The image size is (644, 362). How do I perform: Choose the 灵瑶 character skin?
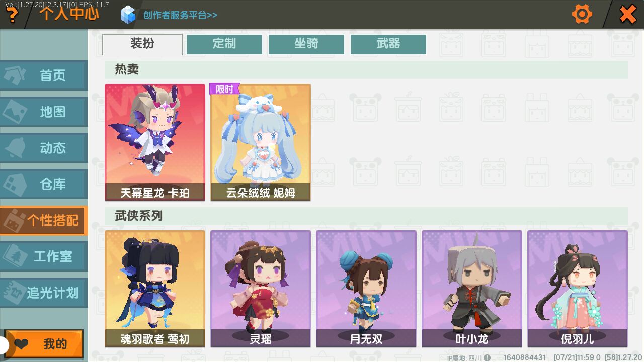pyautogui.click(x=261, y=289)
